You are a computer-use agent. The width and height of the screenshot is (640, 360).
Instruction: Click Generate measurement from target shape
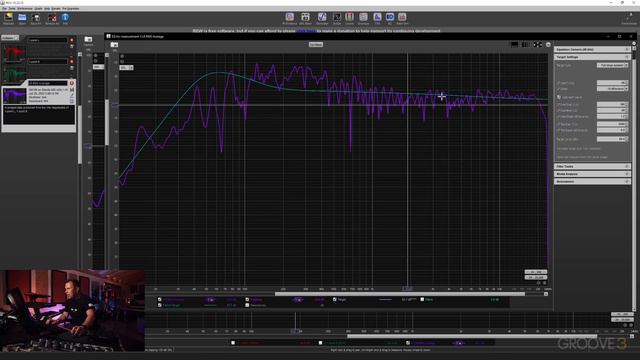click(582, 157)
